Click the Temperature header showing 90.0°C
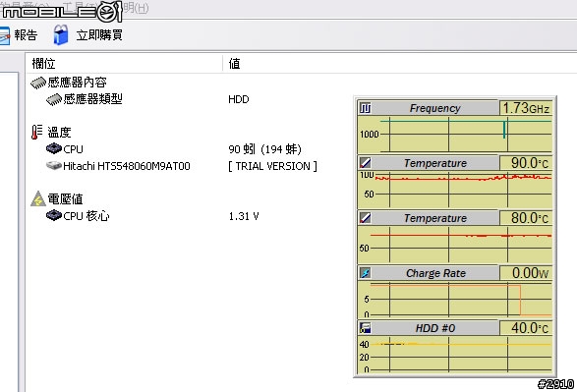The height and width of the screenshot is (392, 577). [434, 163]
